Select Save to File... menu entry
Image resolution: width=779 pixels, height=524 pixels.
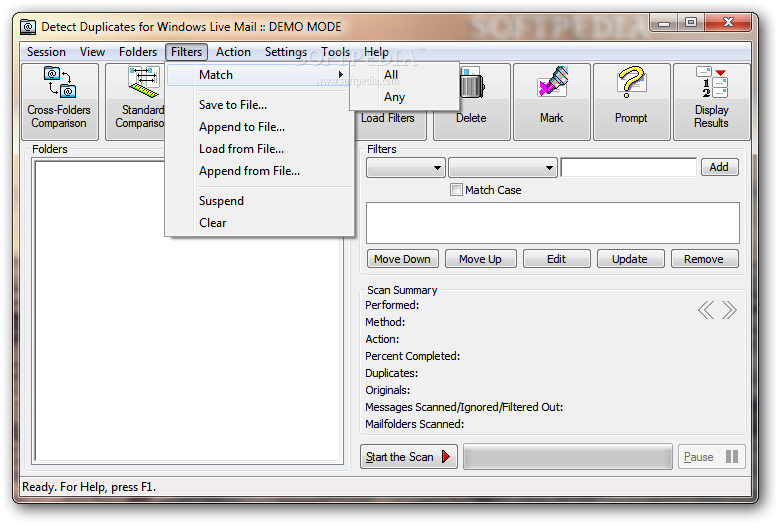point(260,105)
